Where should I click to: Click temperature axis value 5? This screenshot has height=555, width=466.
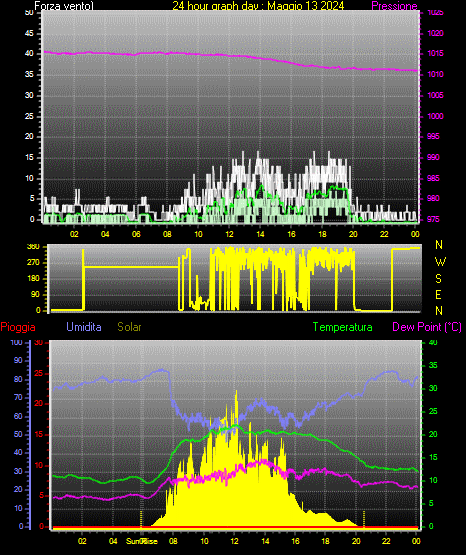(x=431, y=503)
